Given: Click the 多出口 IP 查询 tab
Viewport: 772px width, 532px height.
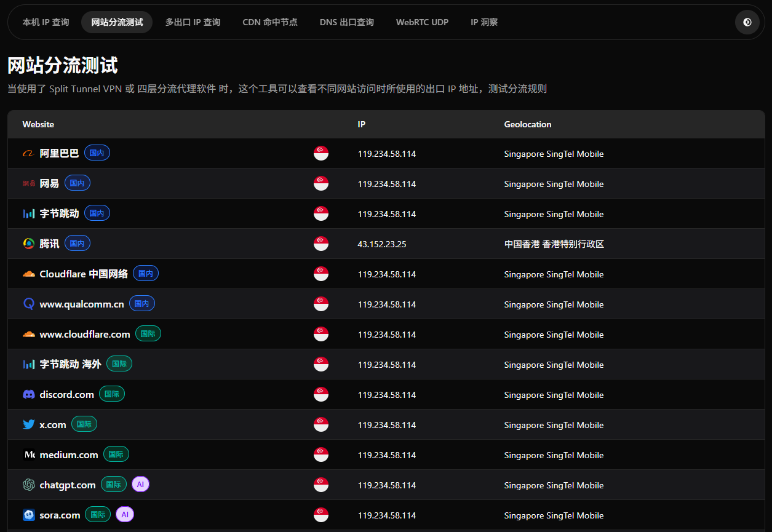Looking at the screenshot, I should [x=193, y=22].
